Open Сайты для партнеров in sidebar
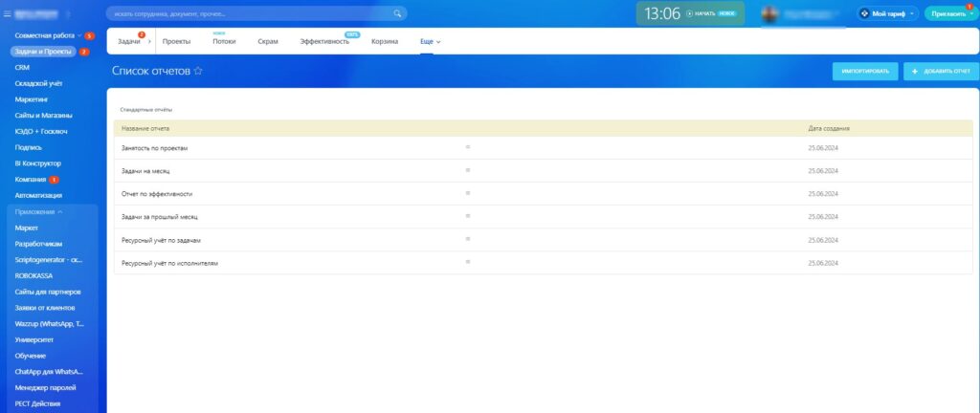The image size is (980, 413). tap(48, 292)
